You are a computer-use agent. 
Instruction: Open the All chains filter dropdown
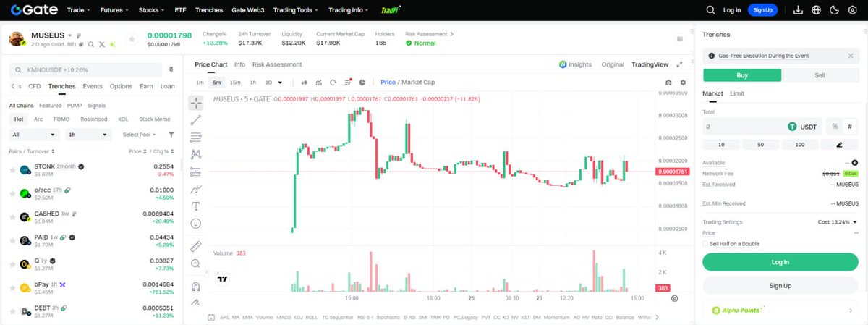[34, 135]
